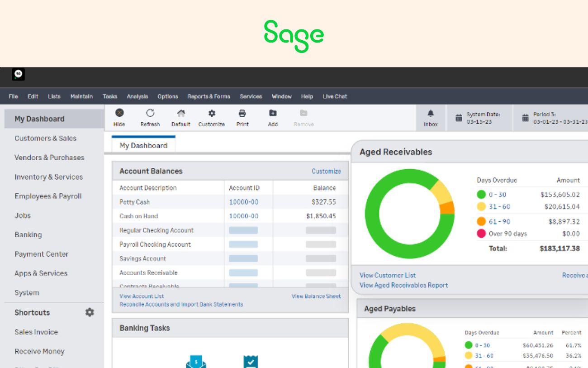
Task: Click Reconcile Accounts and Import Bank Statements
Action: (181, 304)
